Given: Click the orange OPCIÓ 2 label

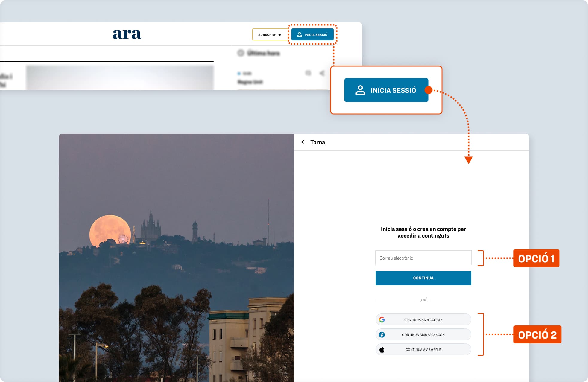Looking at the screenshot, I should [x=537, y=334].
